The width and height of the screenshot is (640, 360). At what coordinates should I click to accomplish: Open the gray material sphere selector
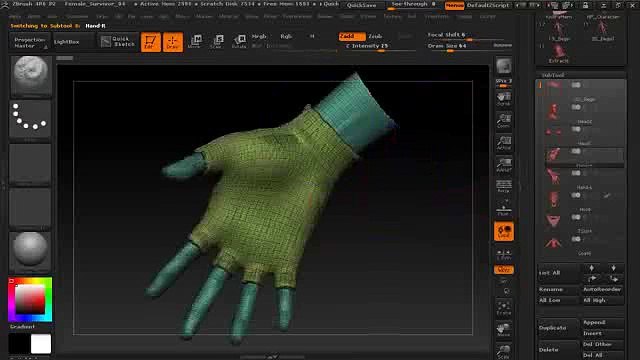click(x=30, y=252)
